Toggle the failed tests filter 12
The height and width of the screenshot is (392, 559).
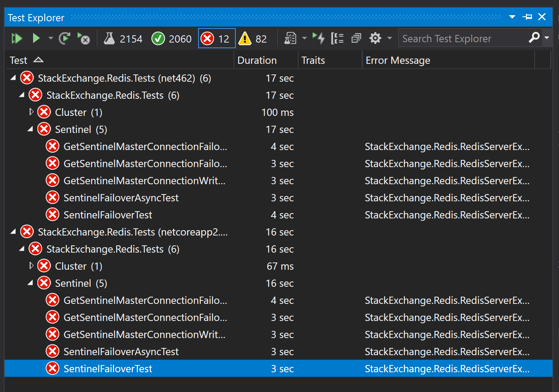tap(217, 38)
